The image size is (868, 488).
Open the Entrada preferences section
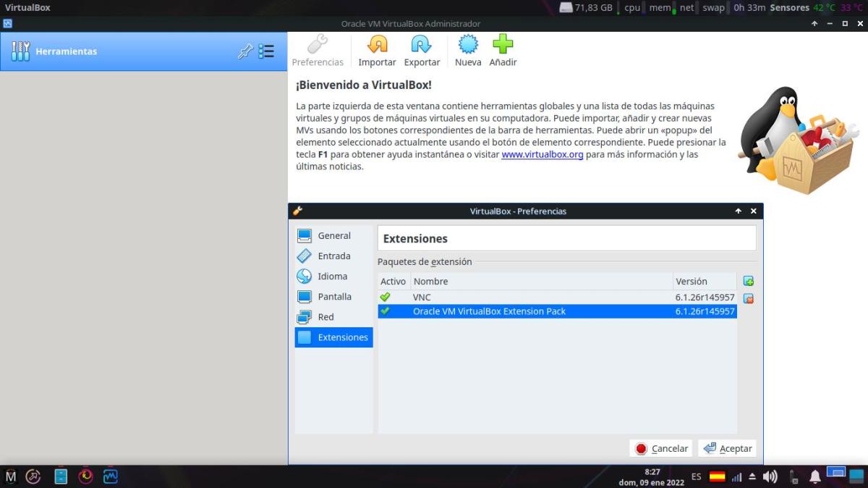(x=333, y=256)
